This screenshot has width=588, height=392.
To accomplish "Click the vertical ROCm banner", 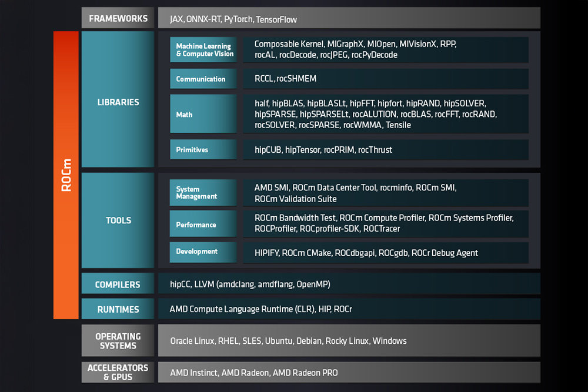I will 66,175.
